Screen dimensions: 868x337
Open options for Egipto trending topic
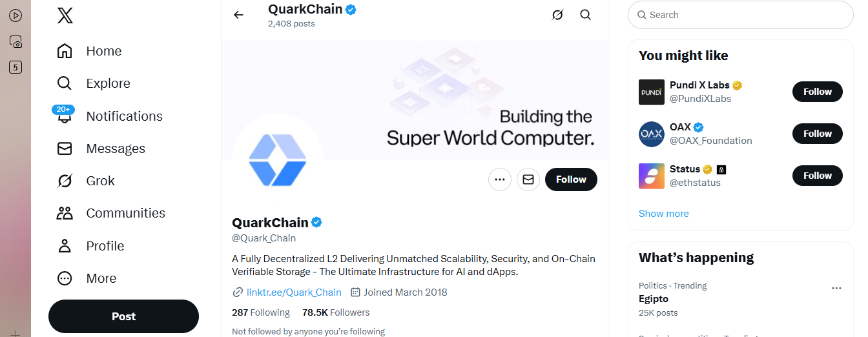[x=836, y=289]
